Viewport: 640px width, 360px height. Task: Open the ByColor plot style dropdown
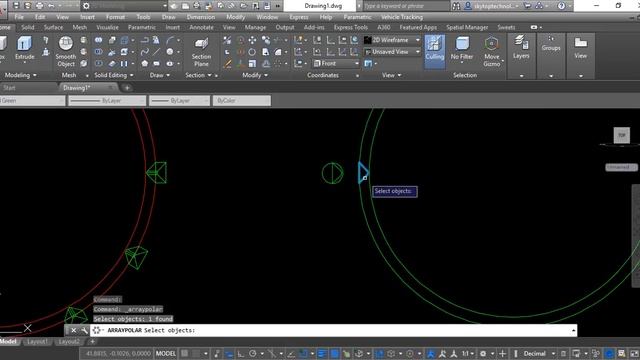242,100
